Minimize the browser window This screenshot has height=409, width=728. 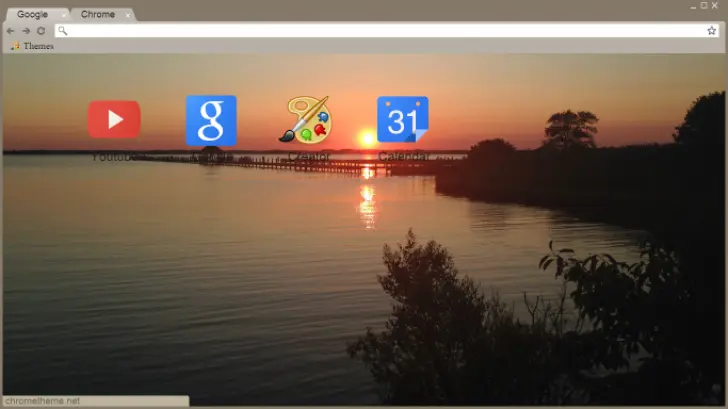pos(693,5)
